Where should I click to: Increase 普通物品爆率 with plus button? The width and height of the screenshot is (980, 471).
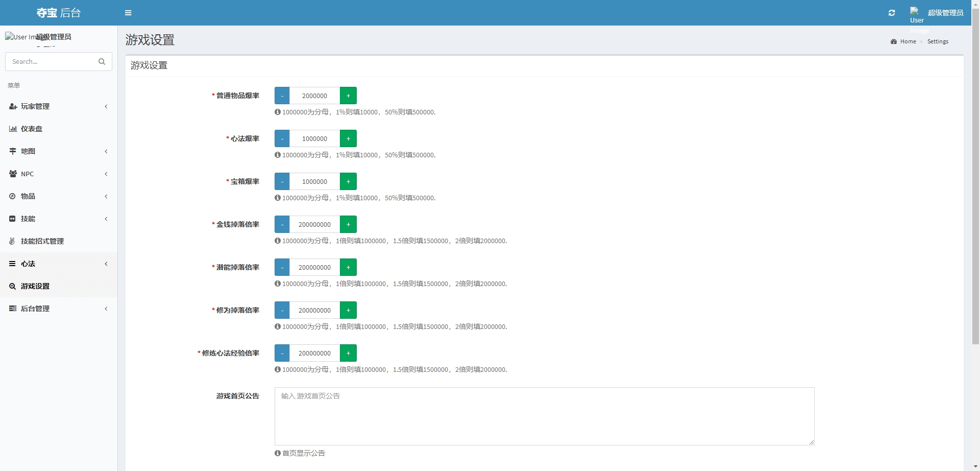[x=348, y=96]
